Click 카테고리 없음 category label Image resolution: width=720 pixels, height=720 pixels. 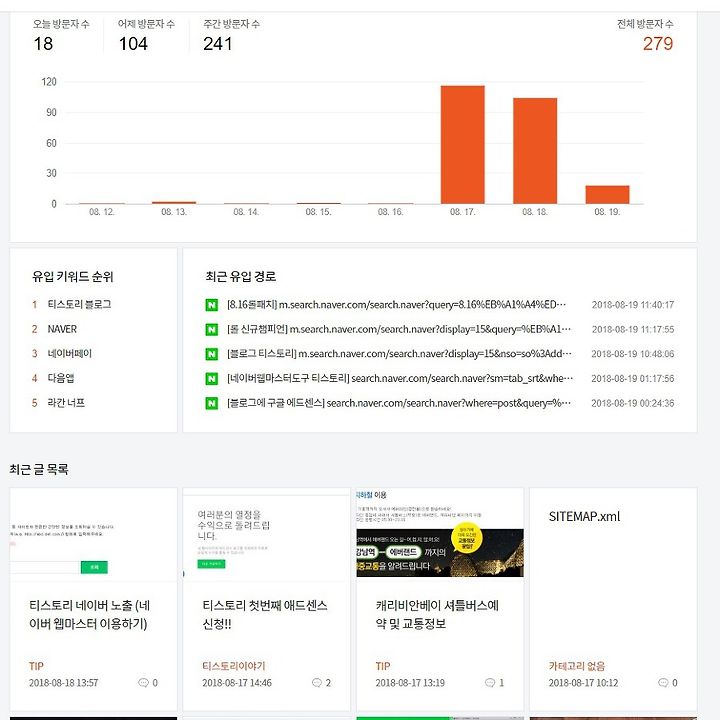(x=577, y=666)
